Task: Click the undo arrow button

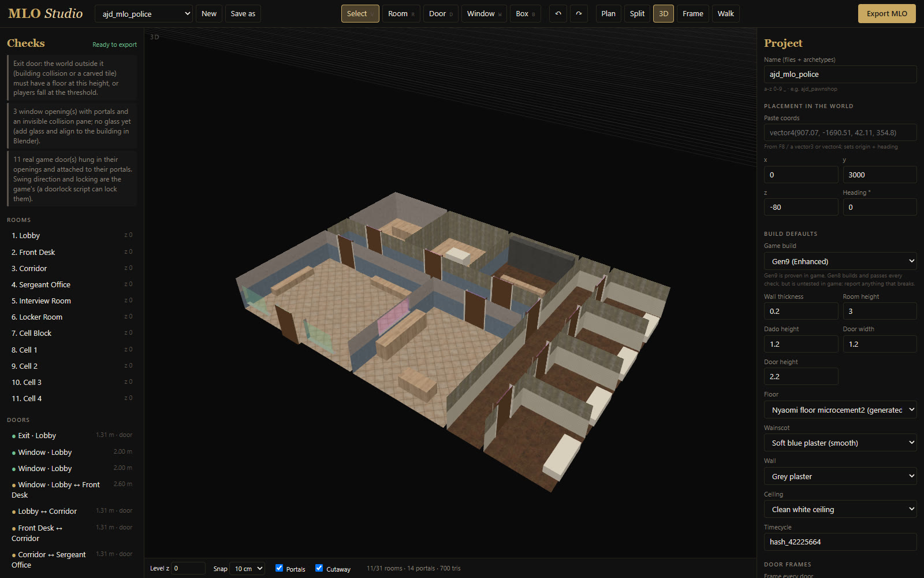Action: click(x=558, y=13)
